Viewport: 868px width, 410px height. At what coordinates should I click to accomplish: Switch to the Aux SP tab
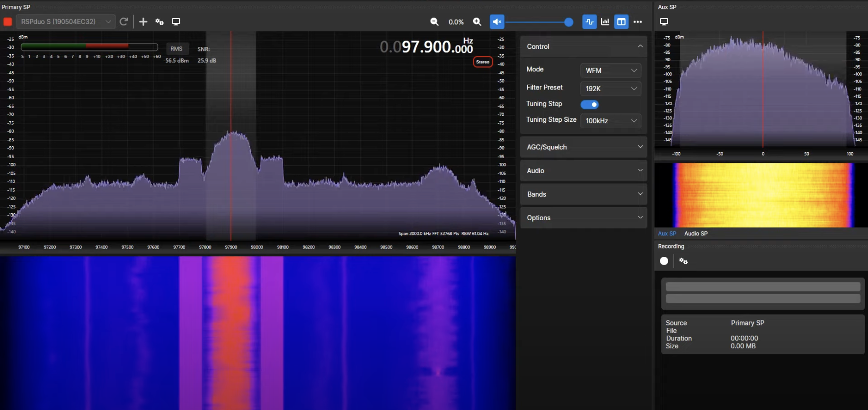667,233
